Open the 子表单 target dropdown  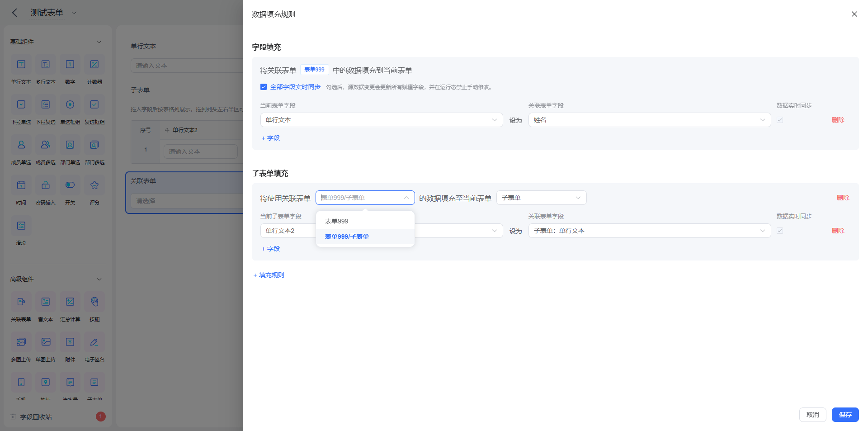[542, 198]
